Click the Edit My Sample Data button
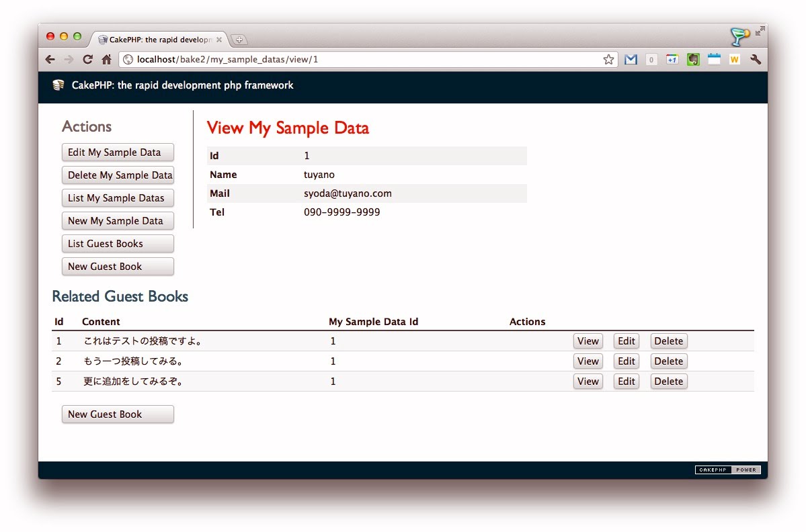 118,152
